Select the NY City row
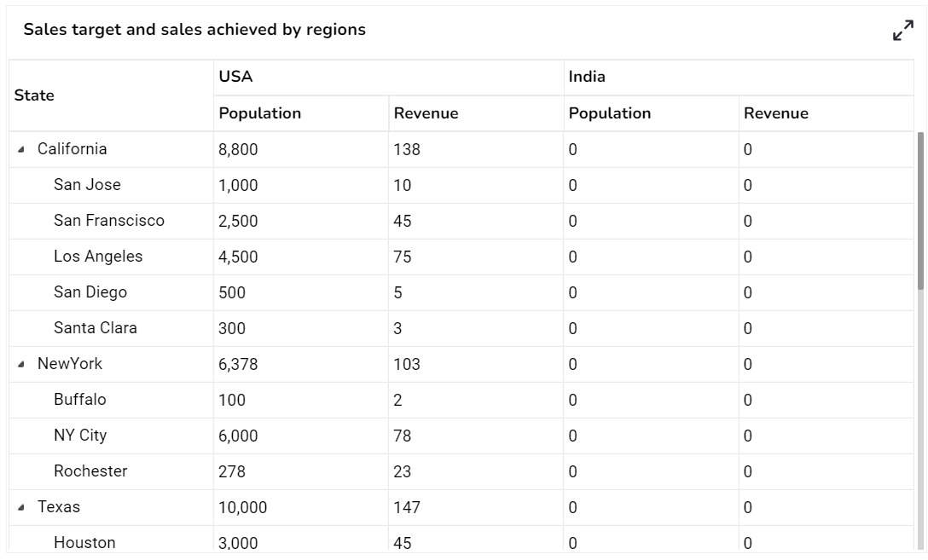 coord(80,436)
